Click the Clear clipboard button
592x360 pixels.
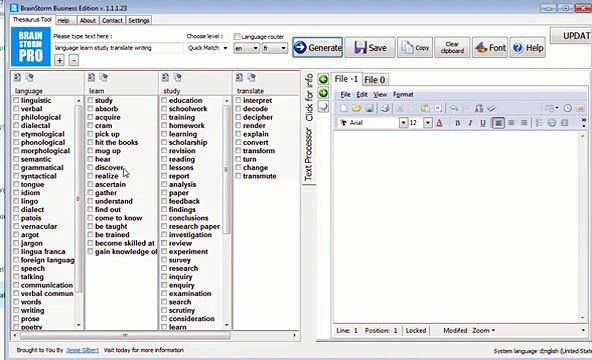(x=452, y=48)
